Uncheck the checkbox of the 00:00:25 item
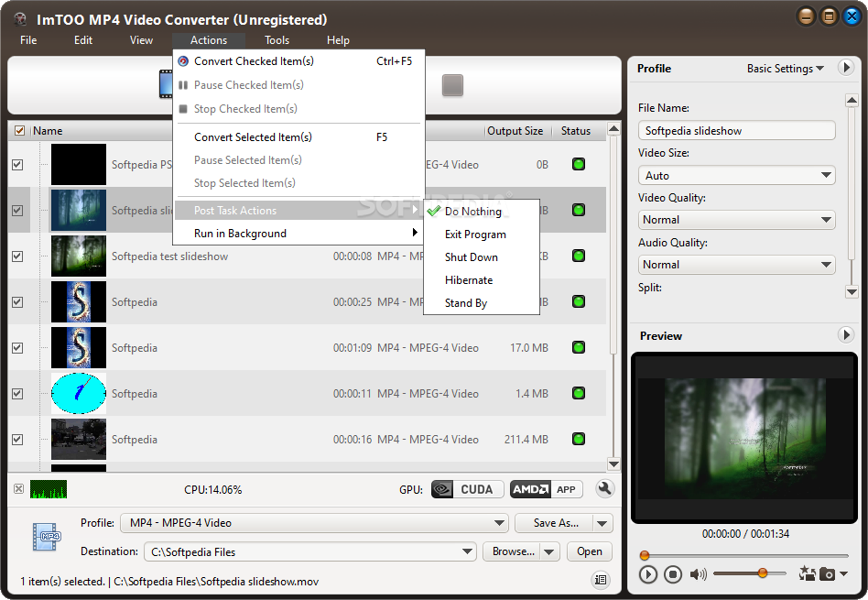This screenshot has height=600, width=868. pyautogui.click(x=17, y=302)
